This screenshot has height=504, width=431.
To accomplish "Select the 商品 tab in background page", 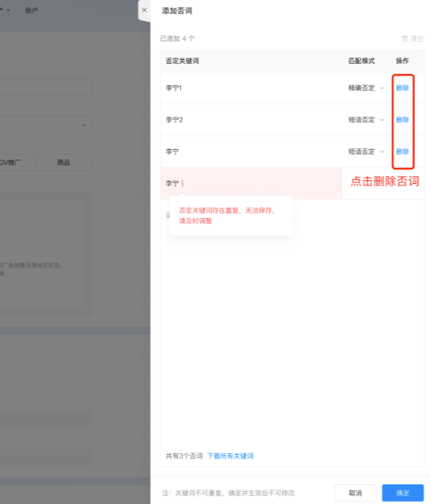I will (64, 162).
